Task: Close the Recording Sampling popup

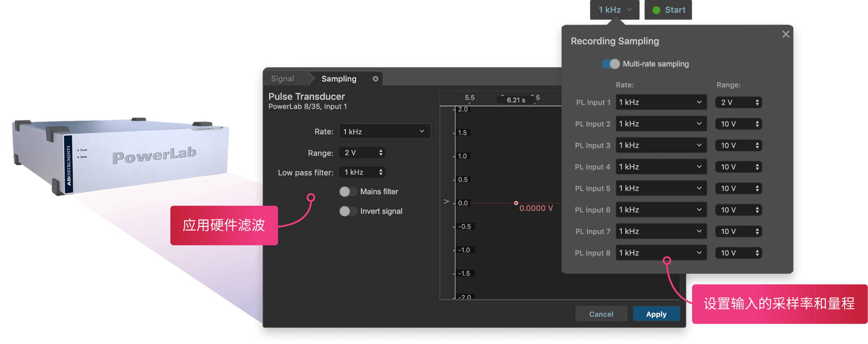Action: pyautogui.click(x=786, y=34)
